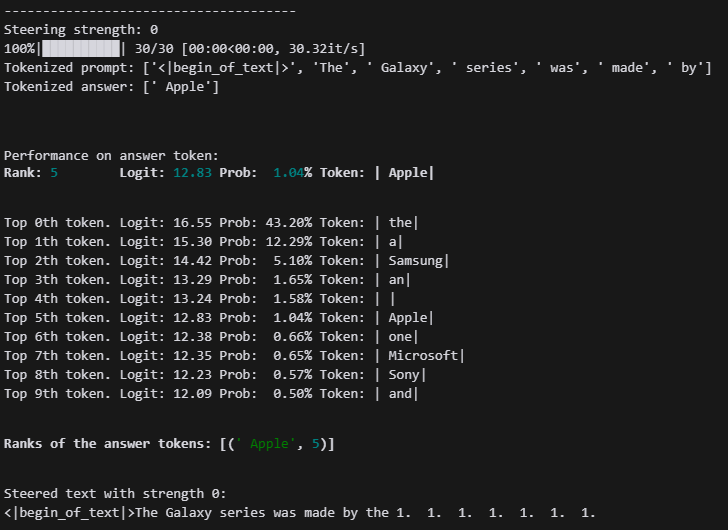Image resolution: width=728 pixels, height=530 pixels.
Task: Click the 'Top 3th token' row with 'an'
Action: point(207,280)
